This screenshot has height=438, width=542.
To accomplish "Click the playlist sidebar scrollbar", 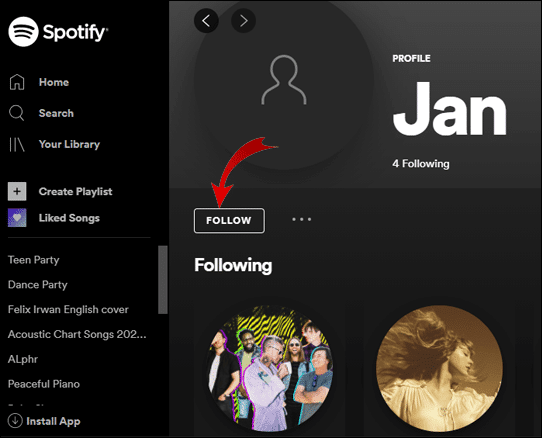I will coord(163,280).
